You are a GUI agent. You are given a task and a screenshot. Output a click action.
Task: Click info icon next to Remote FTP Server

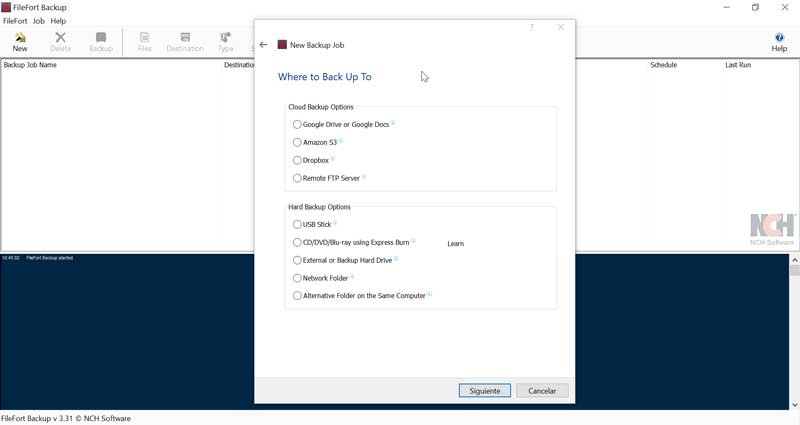coord(364,177)
